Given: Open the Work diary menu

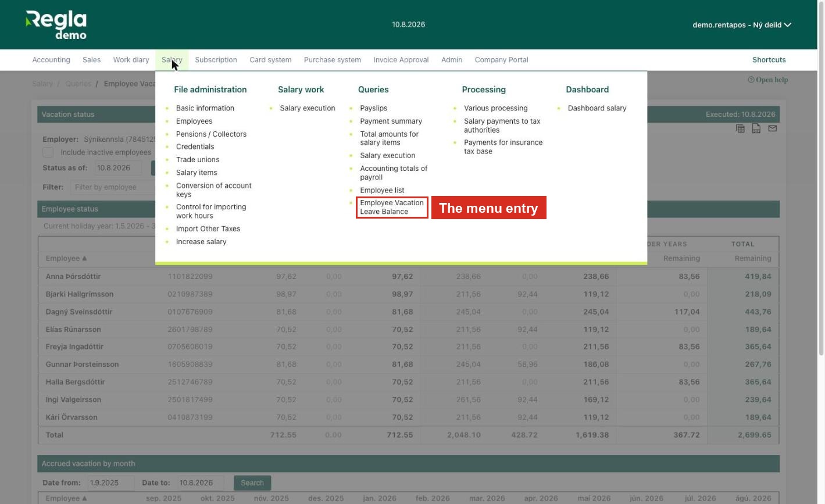Looking at the screenshot, I should pyautogui.click(x=131, y=60).
